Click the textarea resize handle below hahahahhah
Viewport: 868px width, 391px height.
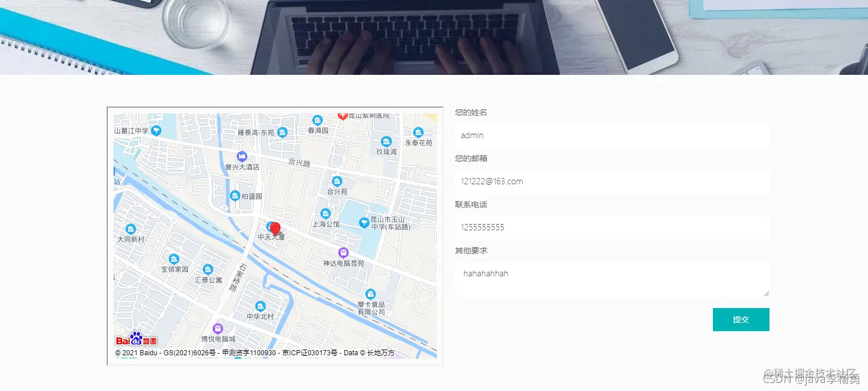pos(767,293)
